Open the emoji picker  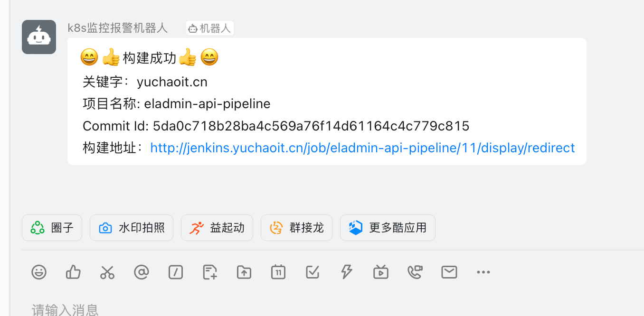(39, 272)
